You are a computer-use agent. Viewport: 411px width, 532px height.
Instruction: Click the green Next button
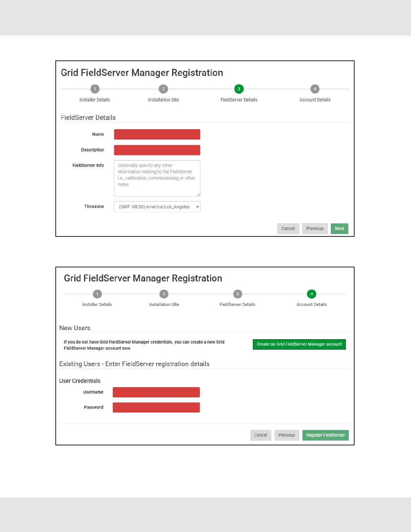click(339, 229)
